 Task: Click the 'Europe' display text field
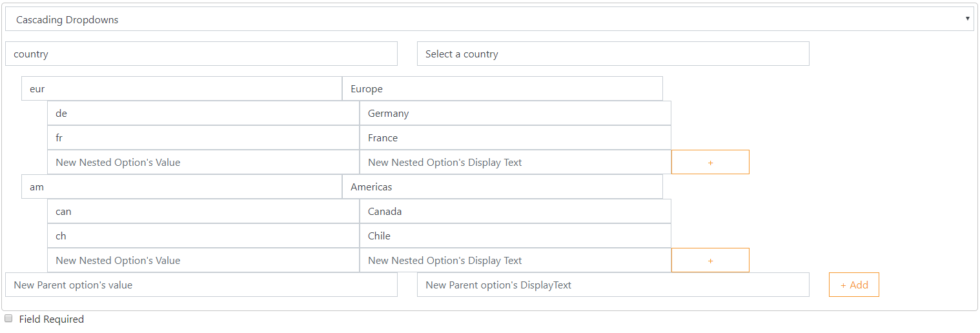(x=502, y=88)
